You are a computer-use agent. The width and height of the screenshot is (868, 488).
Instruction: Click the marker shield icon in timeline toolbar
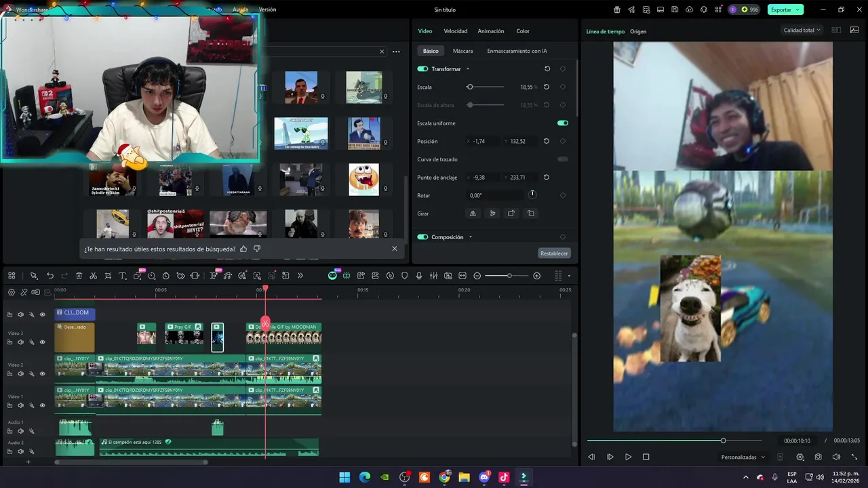tap(405, 276)
